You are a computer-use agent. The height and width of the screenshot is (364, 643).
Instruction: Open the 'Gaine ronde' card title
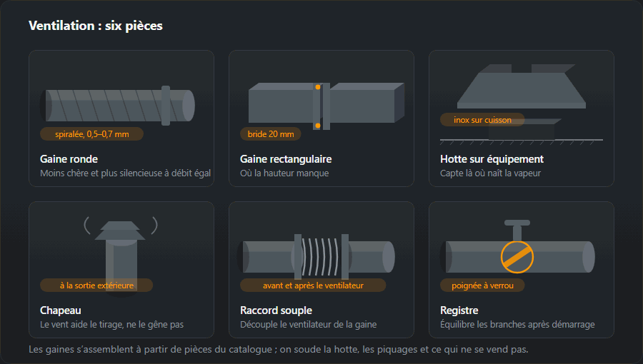pyautogui.click(x=69, y=159)
